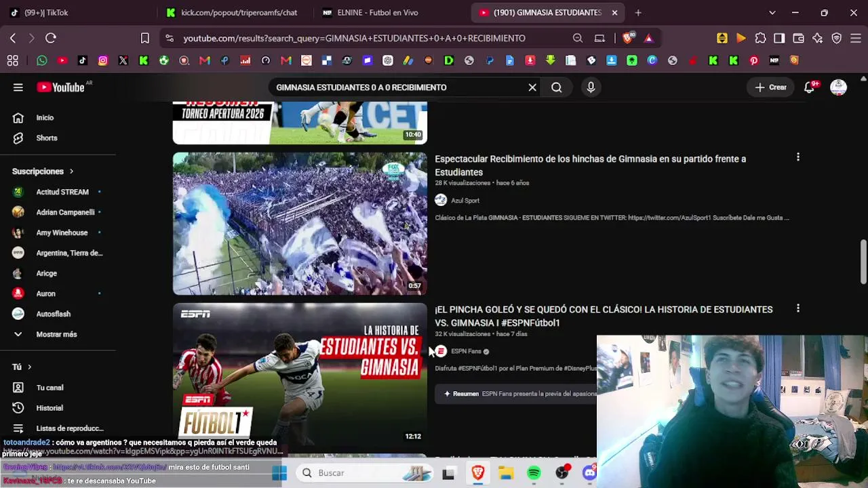This screenshot has height=488, width=868.
Task: Visit the Azul Sport channel name
Action: [465, 201]
